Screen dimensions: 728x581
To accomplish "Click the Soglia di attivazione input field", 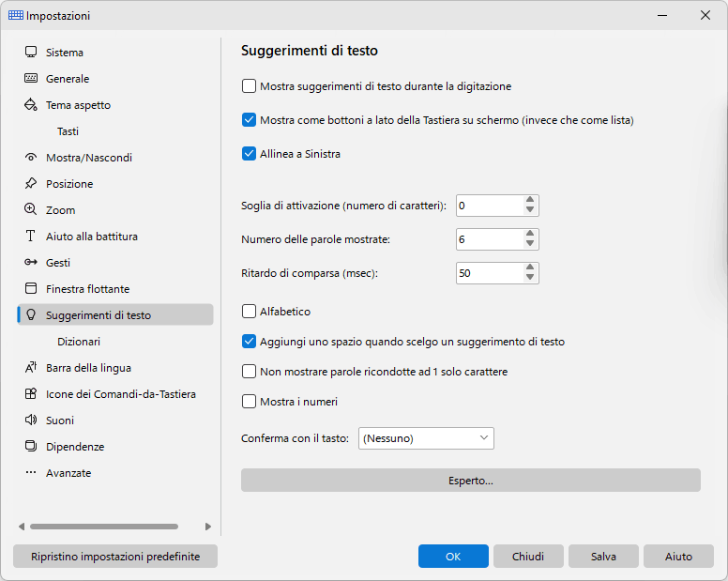I will tap(490, 206).
